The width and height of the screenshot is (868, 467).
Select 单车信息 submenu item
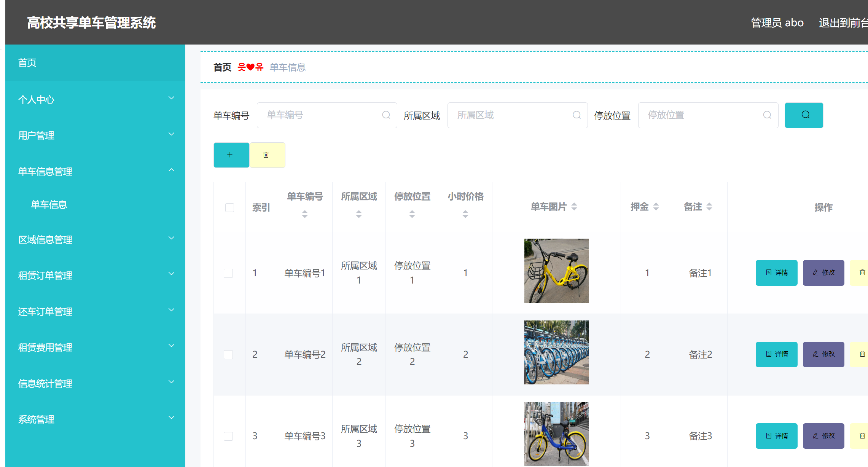49,205
